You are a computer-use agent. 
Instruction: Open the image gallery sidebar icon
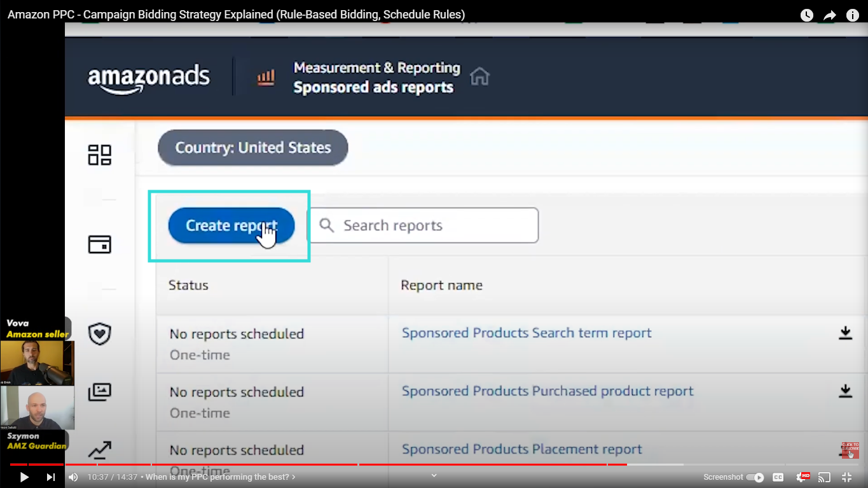100,392
